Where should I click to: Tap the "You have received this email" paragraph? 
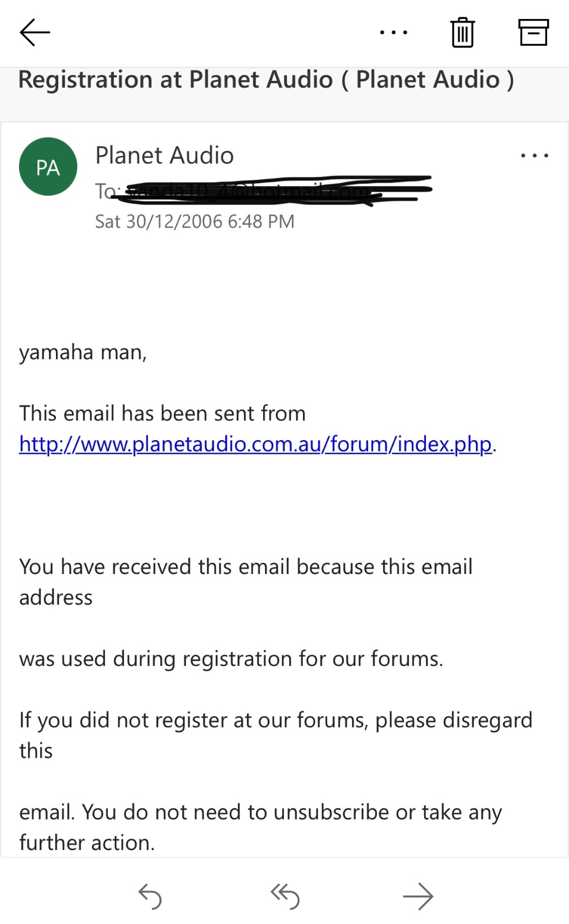point(246,582)
